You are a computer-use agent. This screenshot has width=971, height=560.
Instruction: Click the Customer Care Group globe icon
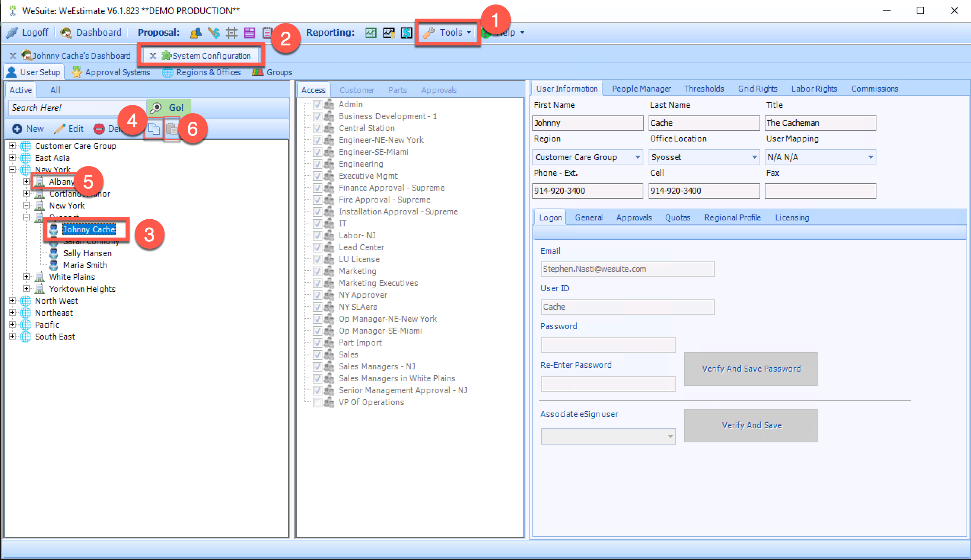click(26, 146)
